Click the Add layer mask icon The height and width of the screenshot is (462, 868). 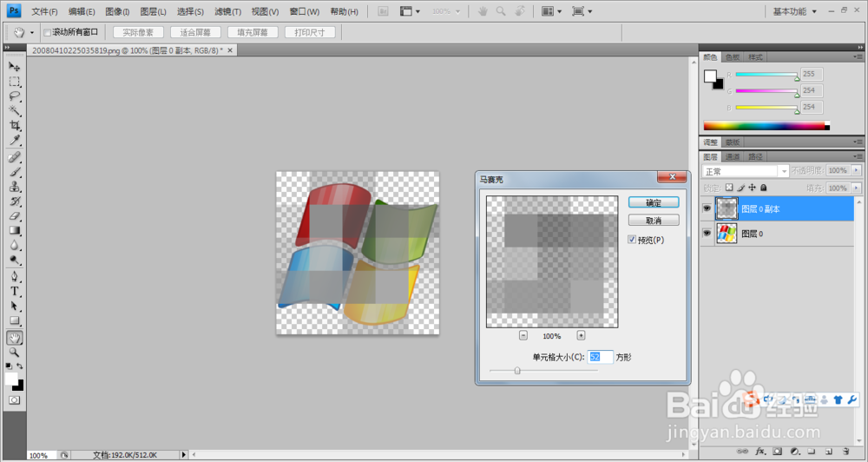pos(777,452)
